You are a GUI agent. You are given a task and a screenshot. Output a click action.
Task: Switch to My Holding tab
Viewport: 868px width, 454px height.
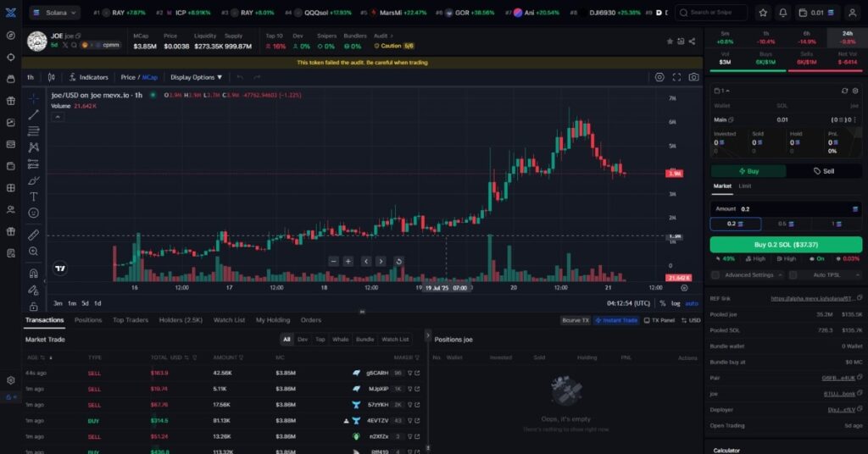tap(272, 320)
